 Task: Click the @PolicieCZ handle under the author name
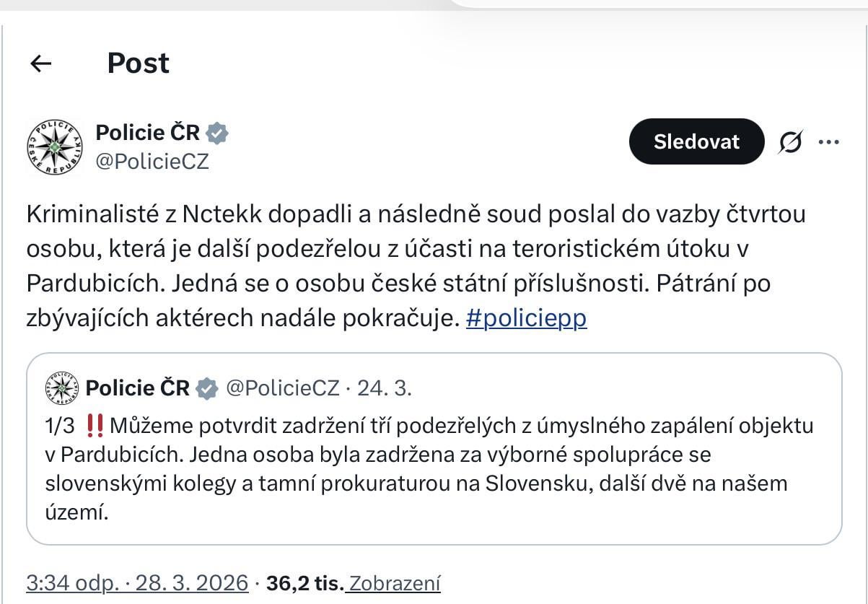point(152,161)
